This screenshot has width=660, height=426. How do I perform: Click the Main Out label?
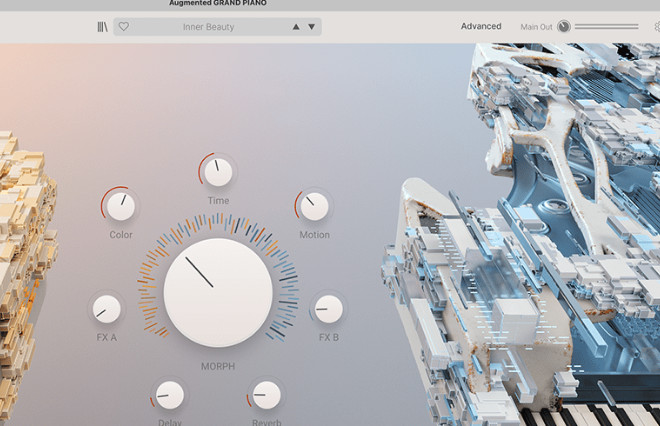pyautogui.click(x=536, y=27)
